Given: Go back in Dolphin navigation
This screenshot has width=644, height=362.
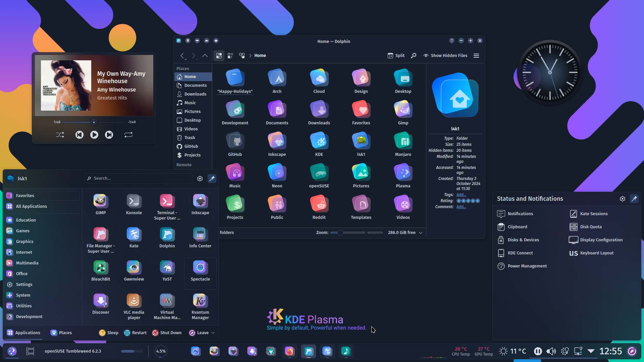Looking at the screenshot, I should [182, 56].
